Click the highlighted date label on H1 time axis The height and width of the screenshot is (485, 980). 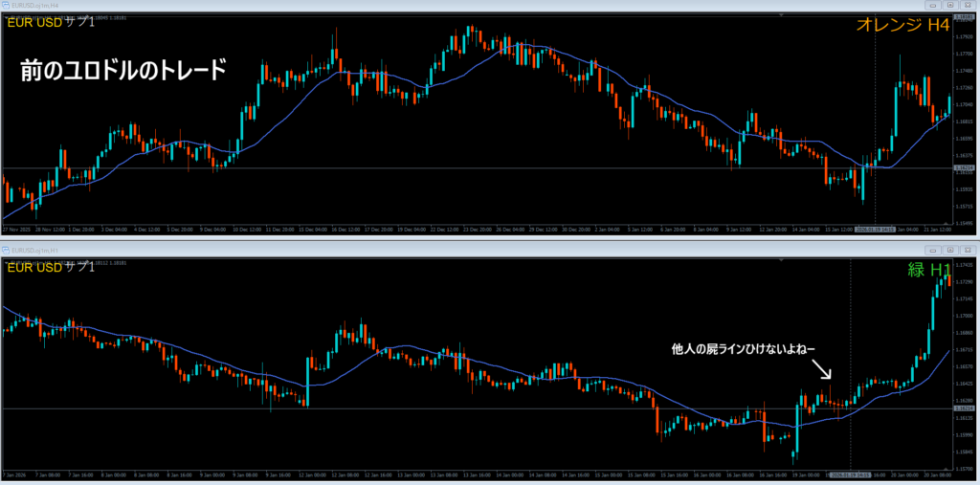[849, 473]
